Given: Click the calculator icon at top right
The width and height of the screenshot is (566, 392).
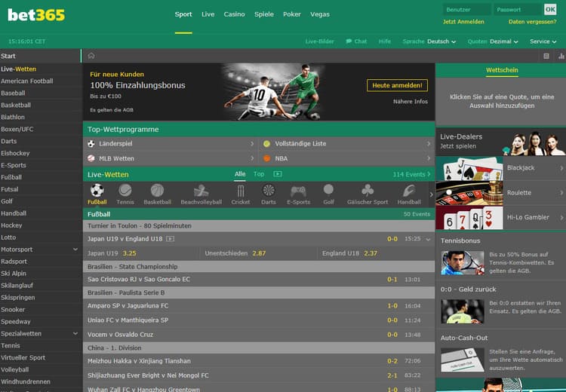Looking at the screenshot, I should click(x=546, y=56).
